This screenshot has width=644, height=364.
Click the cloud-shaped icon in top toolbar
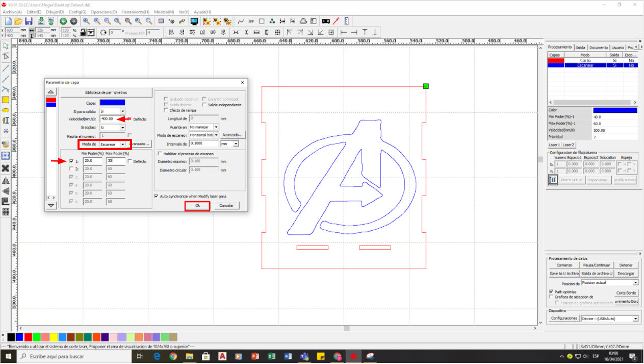click(303, 21)
